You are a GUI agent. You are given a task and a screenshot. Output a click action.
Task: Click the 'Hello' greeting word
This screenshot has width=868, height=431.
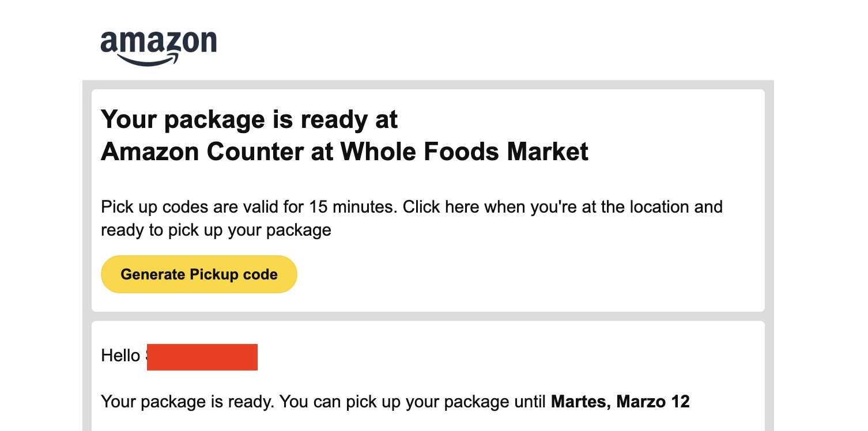(x=120, y=356)
